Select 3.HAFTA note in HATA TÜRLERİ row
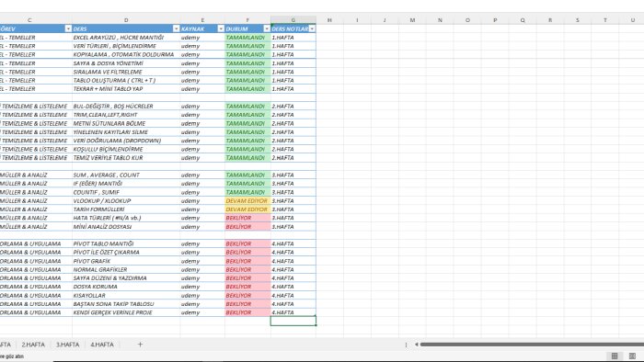This screenshot has width=644, height=362. [293, 218]
